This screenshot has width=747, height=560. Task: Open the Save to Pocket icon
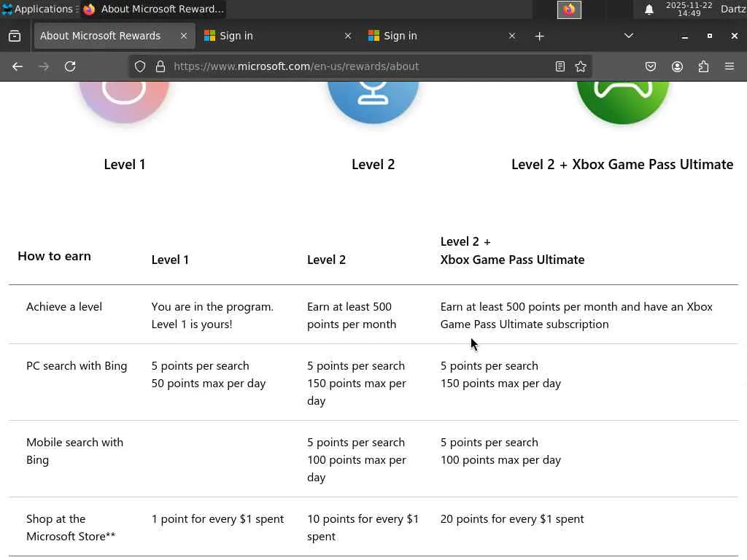pyautogui.click(x=650, y=66)
